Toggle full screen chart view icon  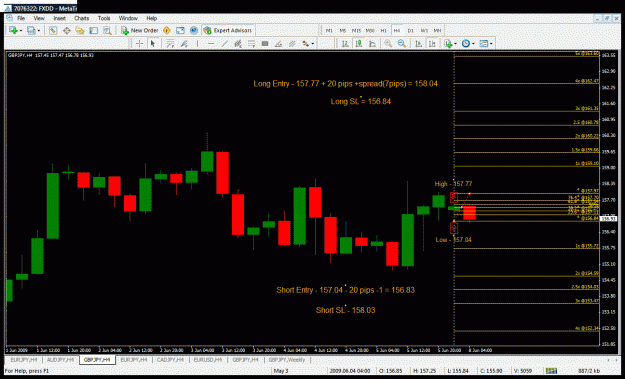pos(180,30)
